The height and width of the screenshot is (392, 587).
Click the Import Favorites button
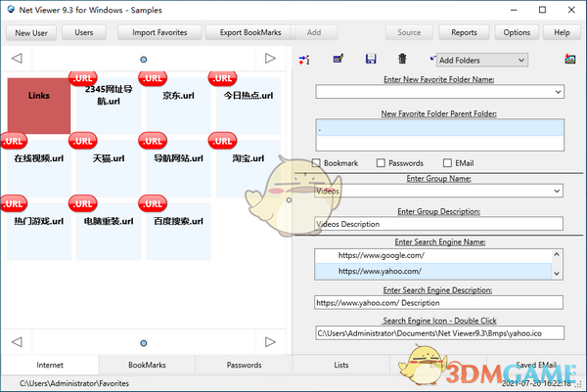159,32
